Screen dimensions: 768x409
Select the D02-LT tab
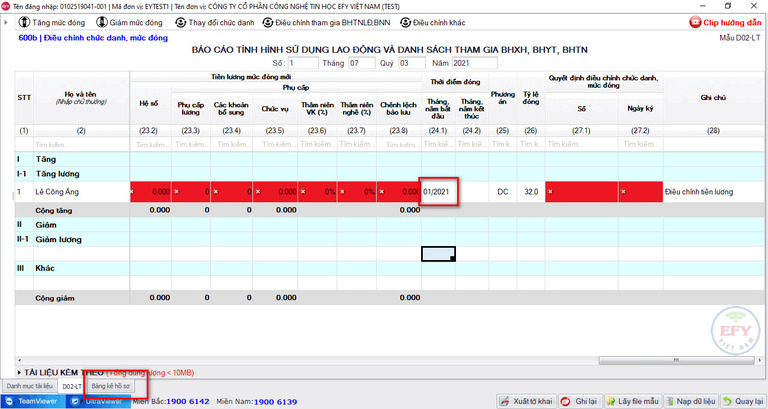coord(72,386)
